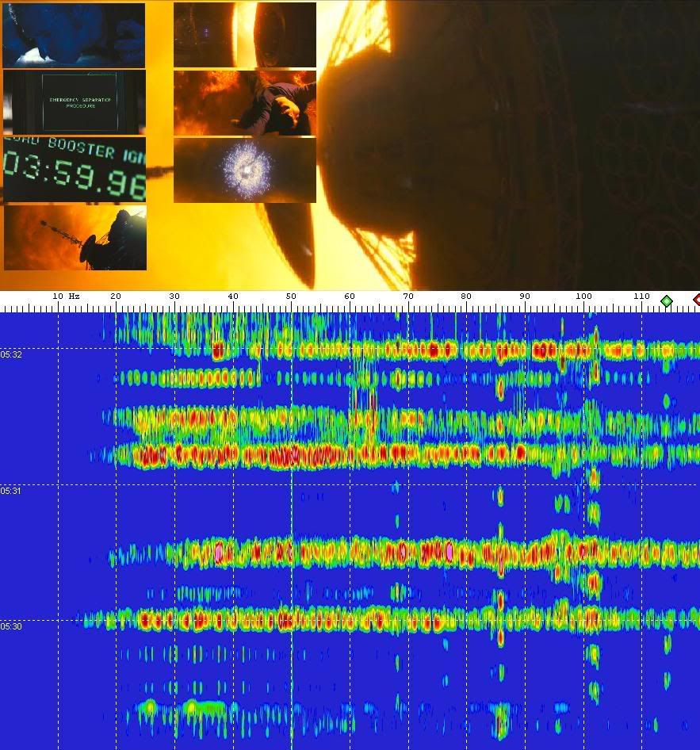Click the 60 mark on frequency ruler
This screenshot has height=750, width=700.
coord(350,297)
